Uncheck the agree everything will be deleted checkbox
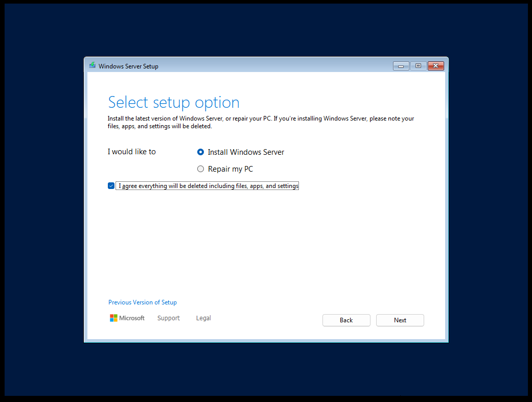The width and height of the screenshot is (532, 402). (111, 186)
